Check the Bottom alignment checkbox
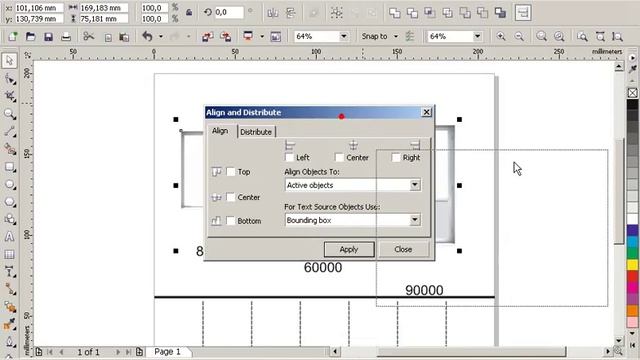 pos(231,221)
